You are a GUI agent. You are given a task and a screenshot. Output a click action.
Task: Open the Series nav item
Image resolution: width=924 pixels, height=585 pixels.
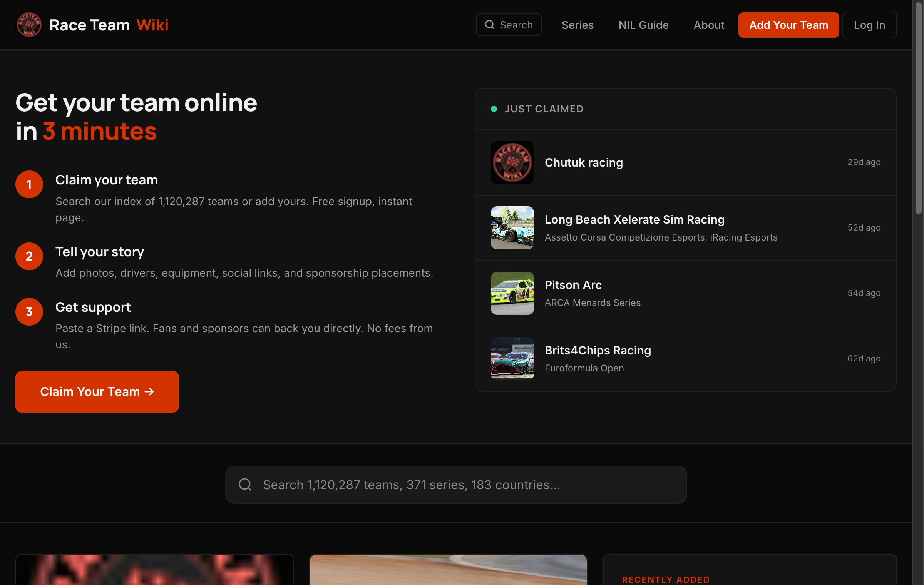click(x=577, y=25)
